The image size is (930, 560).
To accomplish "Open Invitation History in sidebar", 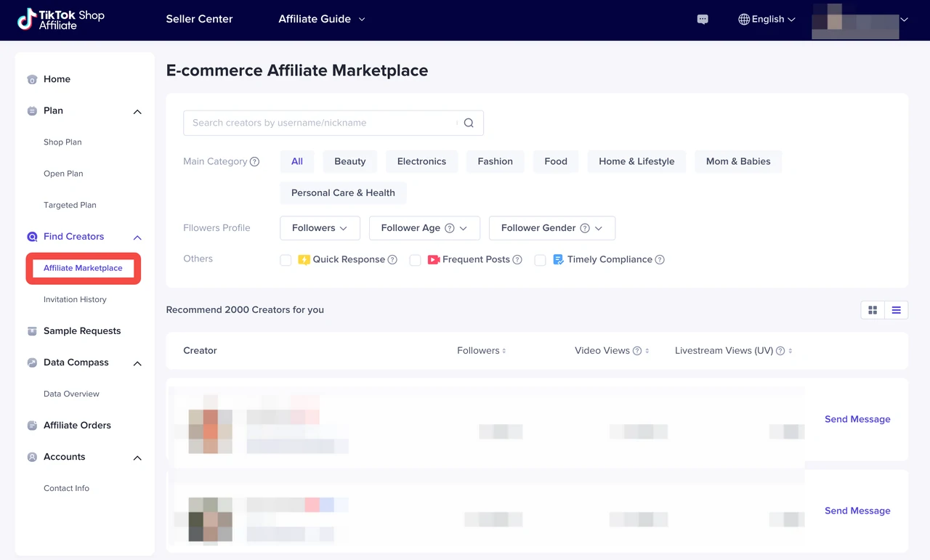I will point(75,299).
